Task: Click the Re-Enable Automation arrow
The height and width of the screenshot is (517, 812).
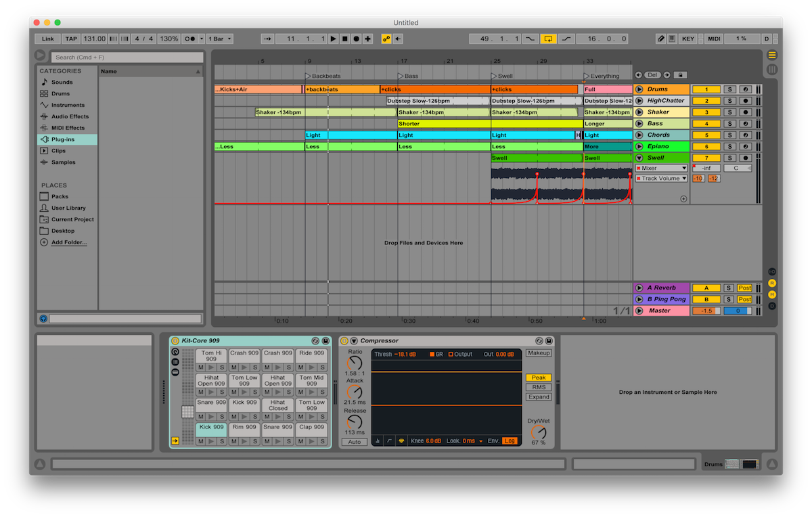Action: tap(398, 39)
